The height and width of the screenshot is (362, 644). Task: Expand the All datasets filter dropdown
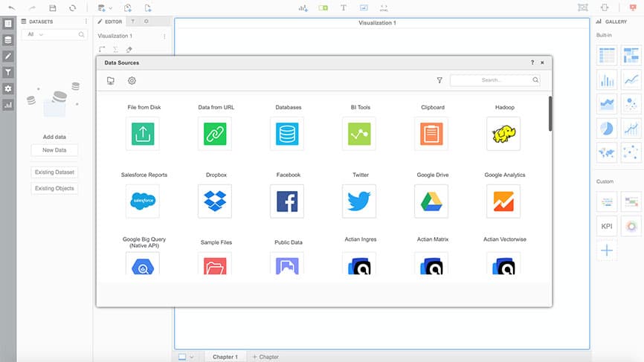[35, 35]
